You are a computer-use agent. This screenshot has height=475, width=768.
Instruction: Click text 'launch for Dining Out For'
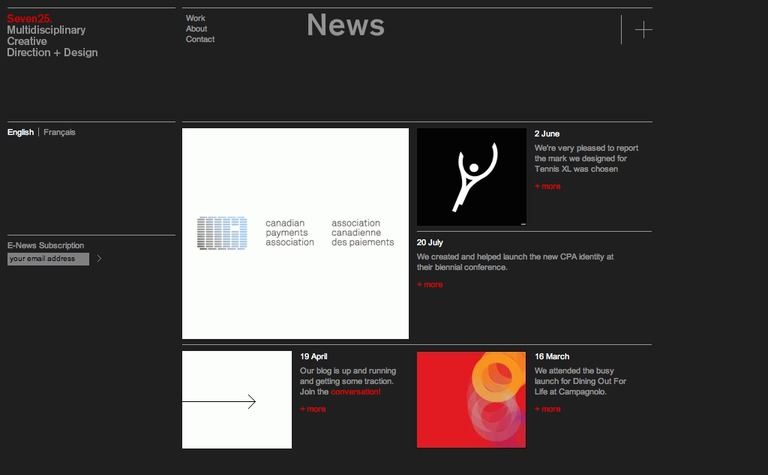[x=580, y=381]
